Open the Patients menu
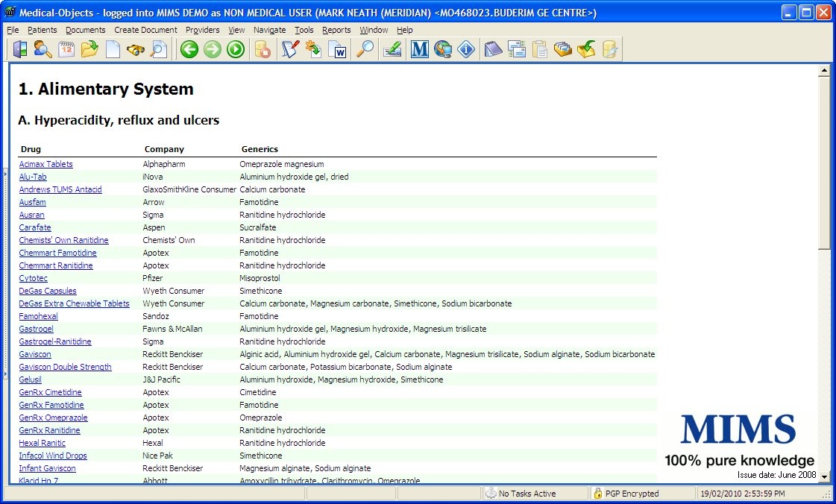Screen dimensions: 836x504 click(x=42, y=30)
